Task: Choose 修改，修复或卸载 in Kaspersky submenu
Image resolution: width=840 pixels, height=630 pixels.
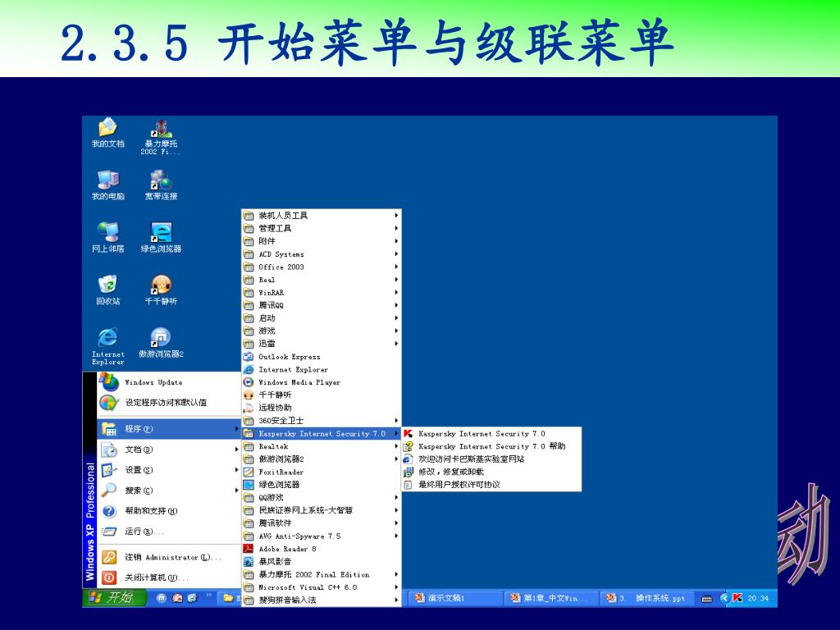Action: [491, 472]
